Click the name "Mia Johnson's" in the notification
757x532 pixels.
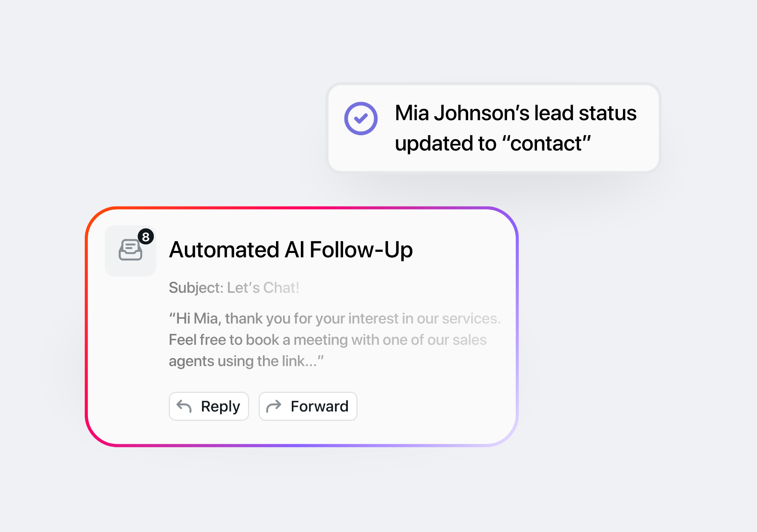[462, 113]
